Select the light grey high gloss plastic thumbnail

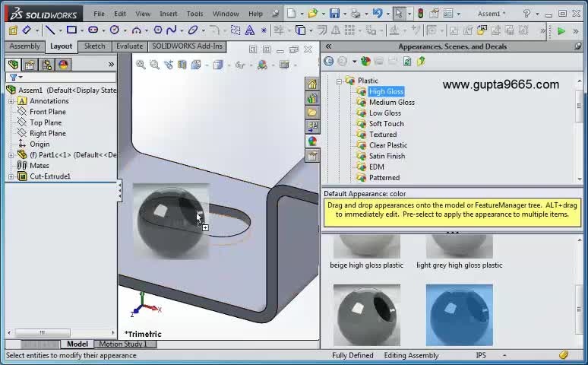(460, 246)
